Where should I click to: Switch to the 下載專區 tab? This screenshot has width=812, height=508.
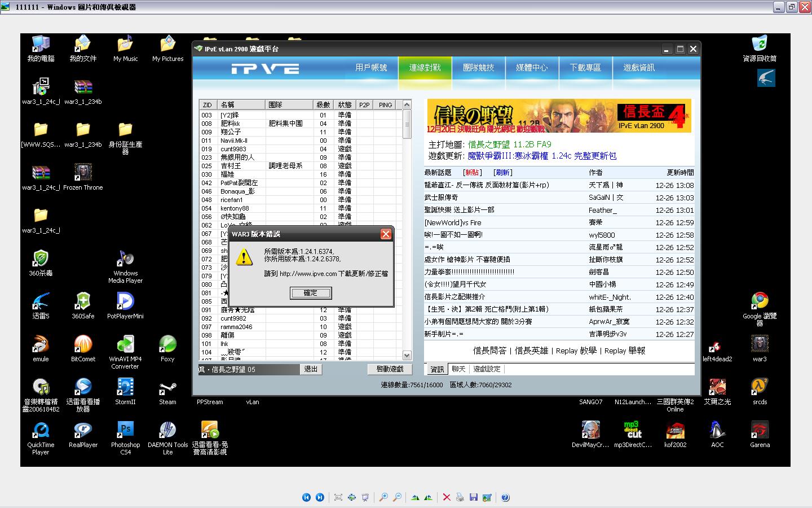585,68
